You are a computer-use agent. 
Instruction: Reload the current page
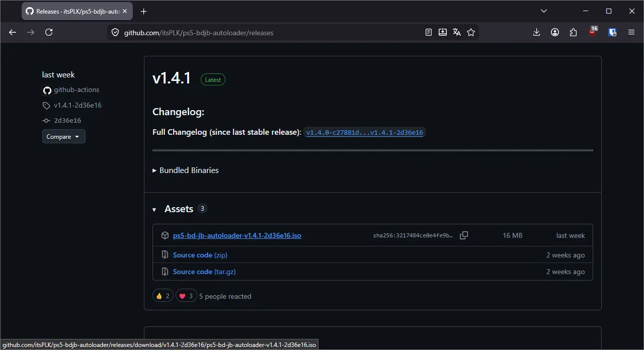point(49,32)
